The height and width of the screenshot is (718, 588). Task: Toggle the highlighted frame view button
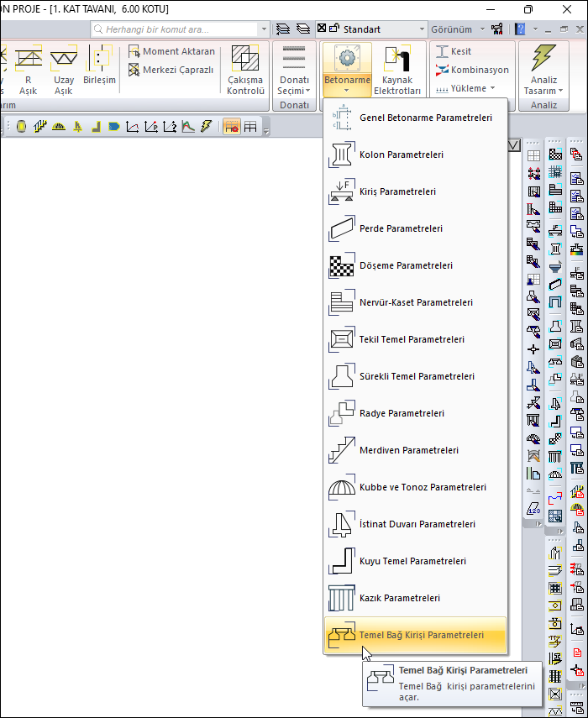[232, 127]
